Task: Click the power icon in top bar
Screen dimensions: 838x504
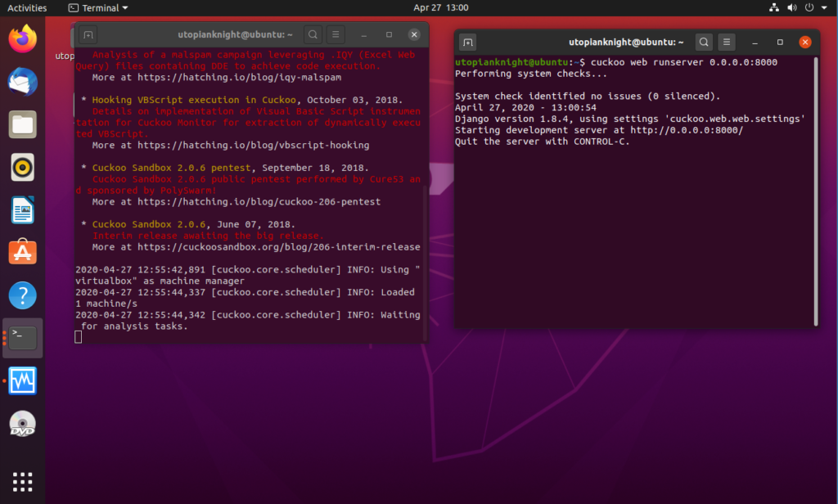Action: pyautogui.click(x=809, y=7)
